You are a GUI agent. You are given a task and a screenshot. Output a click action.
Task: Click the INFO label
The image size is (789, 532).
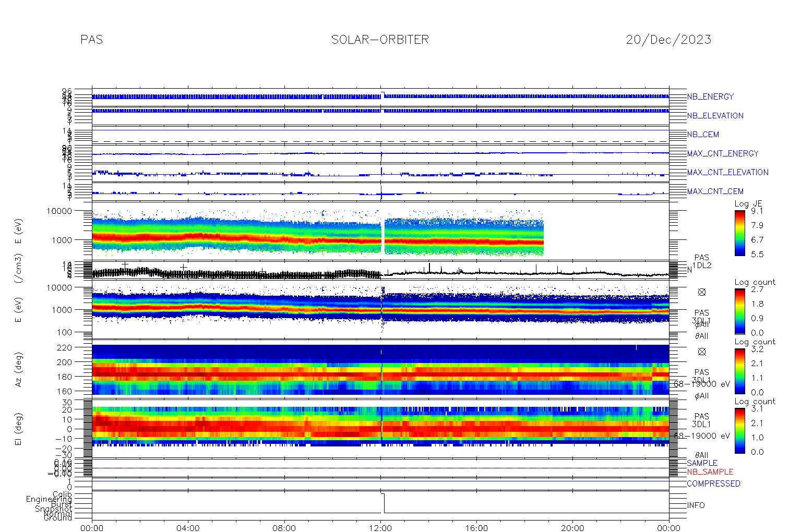[696, 505]
